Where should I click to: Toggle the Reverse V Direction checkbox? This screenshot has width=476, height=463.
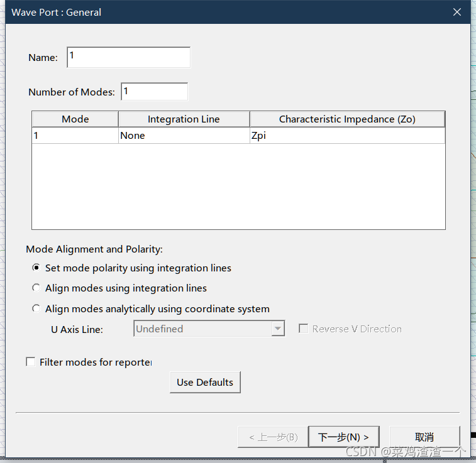[x=304, y=329]
